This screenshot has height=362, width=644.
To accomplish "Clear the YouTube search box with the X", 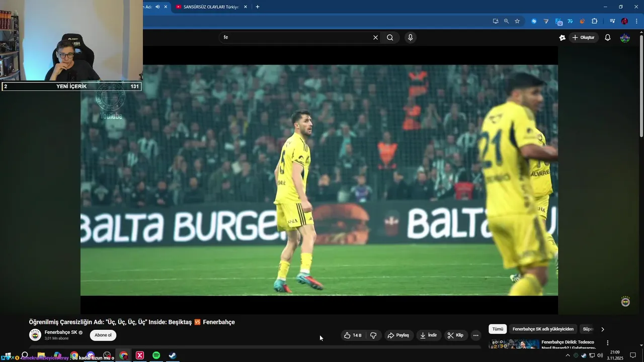I will point(375,37).
